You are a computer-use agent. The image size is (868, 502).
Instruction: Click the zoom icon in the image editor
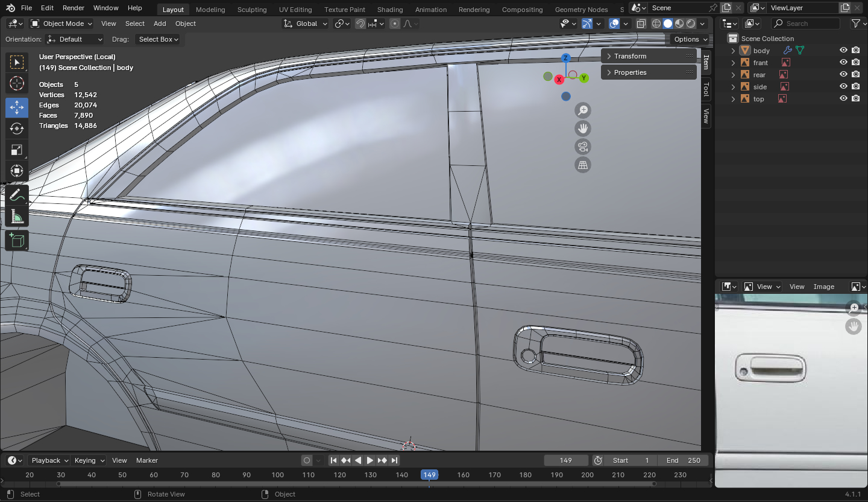pyautogui.click(x=854, y=308)
